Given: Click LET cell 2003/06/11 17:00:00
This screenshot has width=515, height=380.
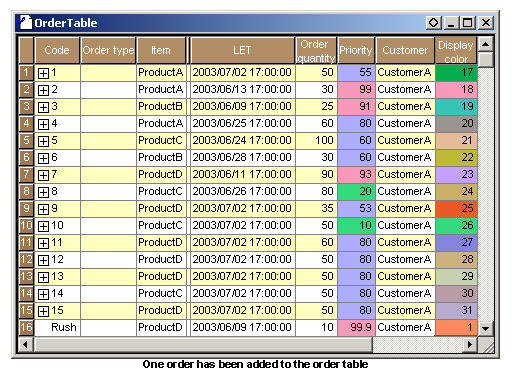Looking at the screenshot, I should [242, 174].
